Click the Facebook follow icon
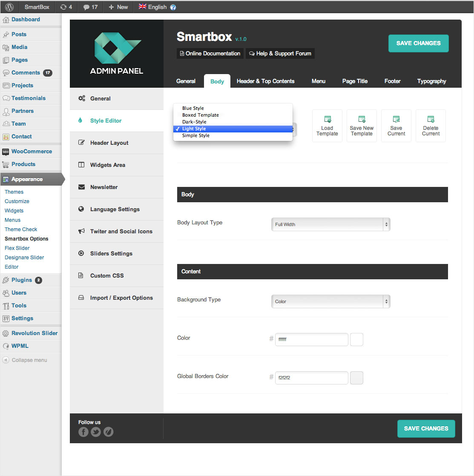The image size is (474, 476). [83, 431]
